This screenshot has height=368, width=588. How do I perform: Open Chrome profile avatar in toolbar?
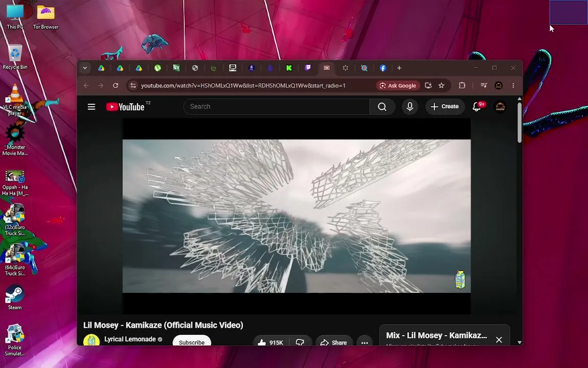498,86
